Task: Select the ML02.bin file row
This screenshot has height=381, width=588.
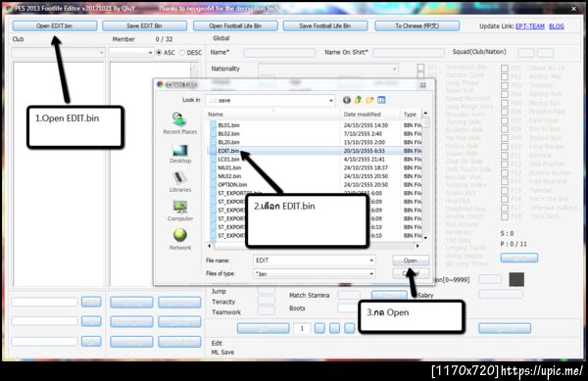Action: pyautogui.click(x=315, y=176)
